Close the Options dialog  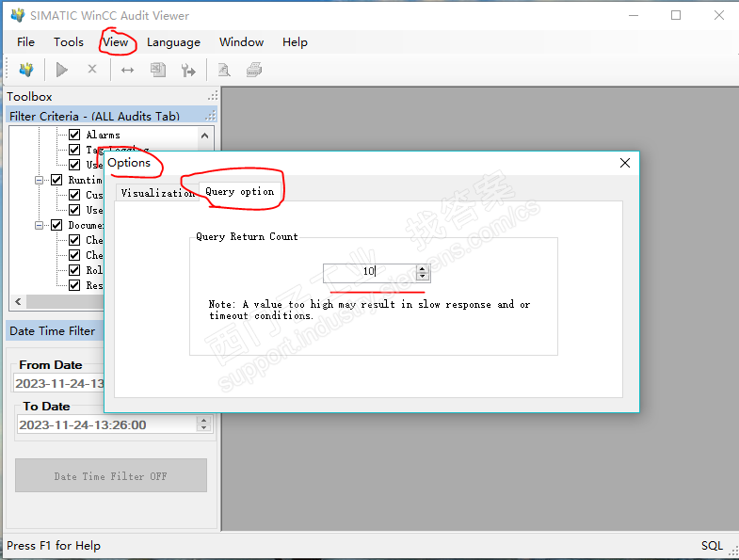click(625, 163)
